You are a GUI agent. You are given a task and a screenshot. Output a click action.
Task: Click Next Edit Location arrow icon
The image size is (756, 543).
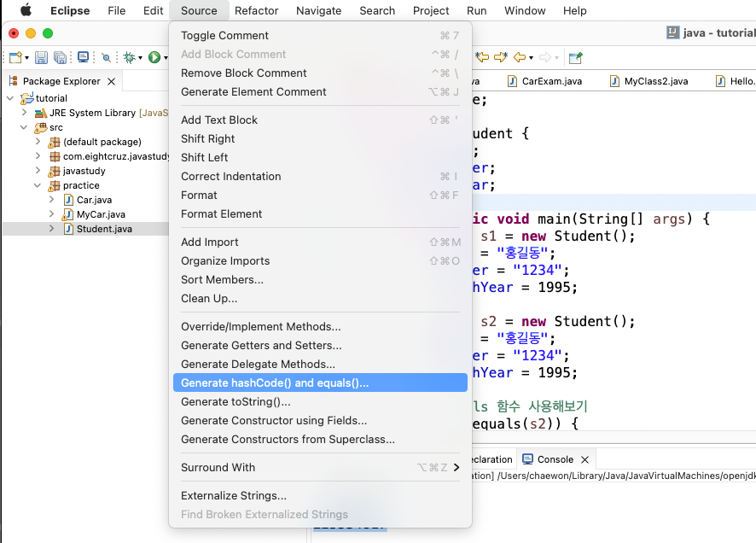501,57
